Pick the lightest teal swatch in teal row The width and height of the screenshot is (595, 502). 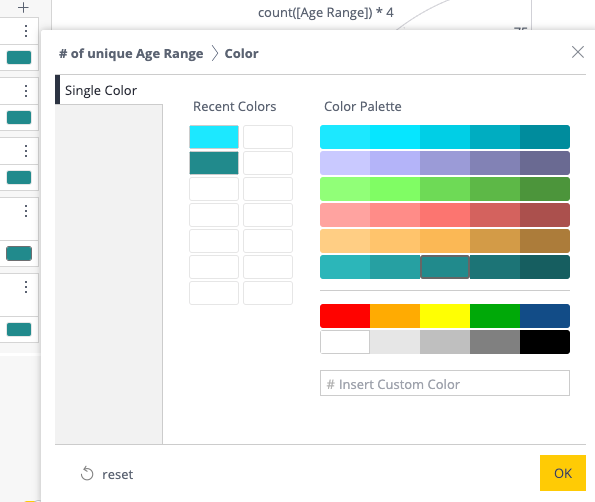click(345, 267)
